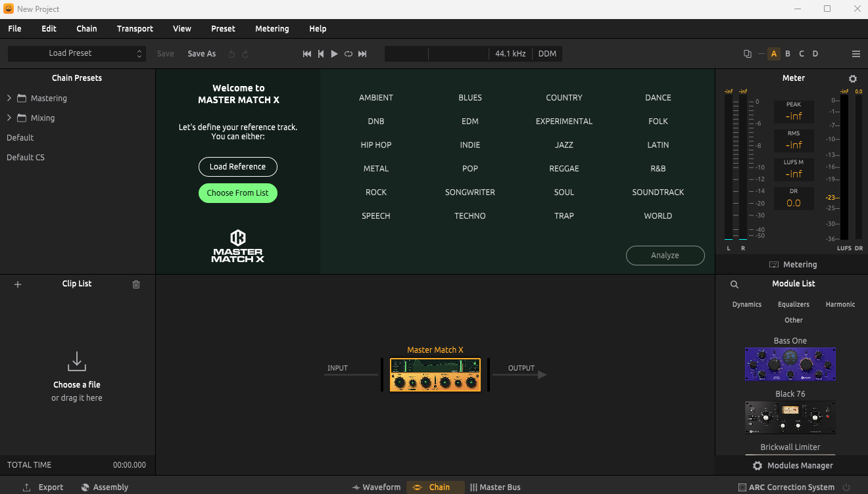
Task: Toggle ARC Correction System power
Action: (x=846, y=487)
